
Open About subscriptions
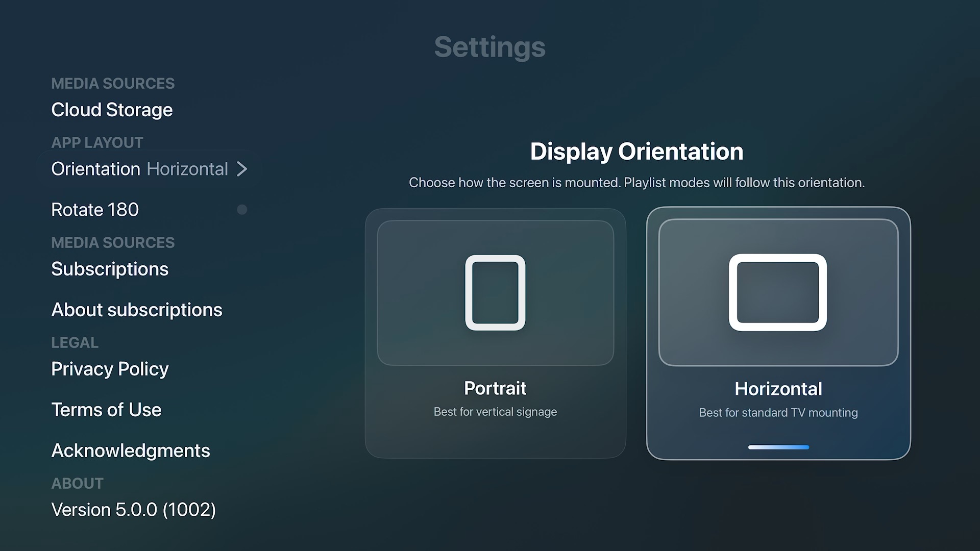tap(137, 310)
